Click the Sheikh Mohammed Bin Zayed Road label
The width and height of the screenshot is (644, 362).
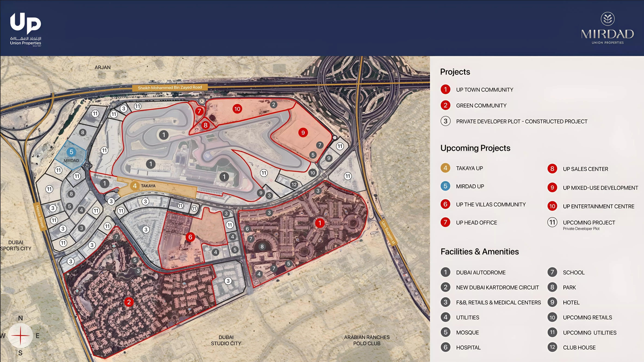coord(170,88)
